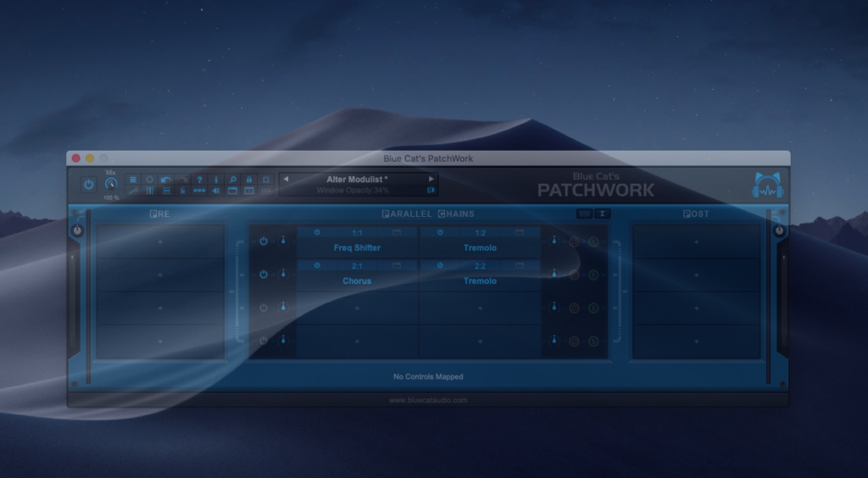Click the plug connector toolbar icon
This screenshot has width=868, height=478.
coord(216,191)
